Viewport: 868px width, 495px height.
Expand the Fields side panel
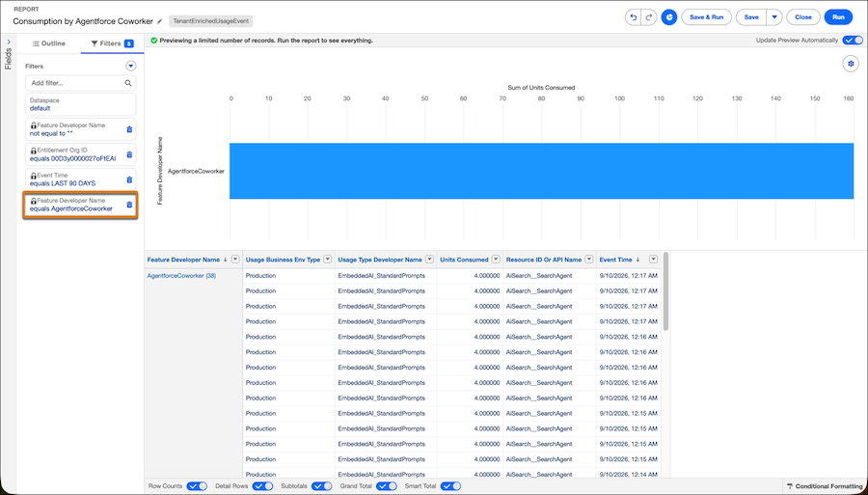pos(9,42)
